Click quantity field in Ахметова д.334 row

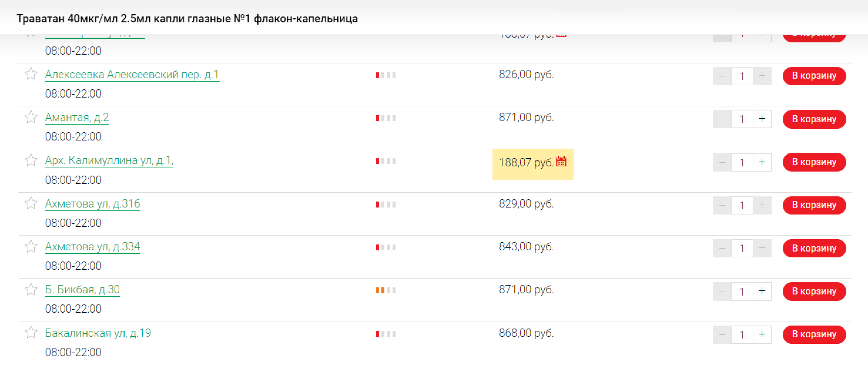(x=742, y=248)
